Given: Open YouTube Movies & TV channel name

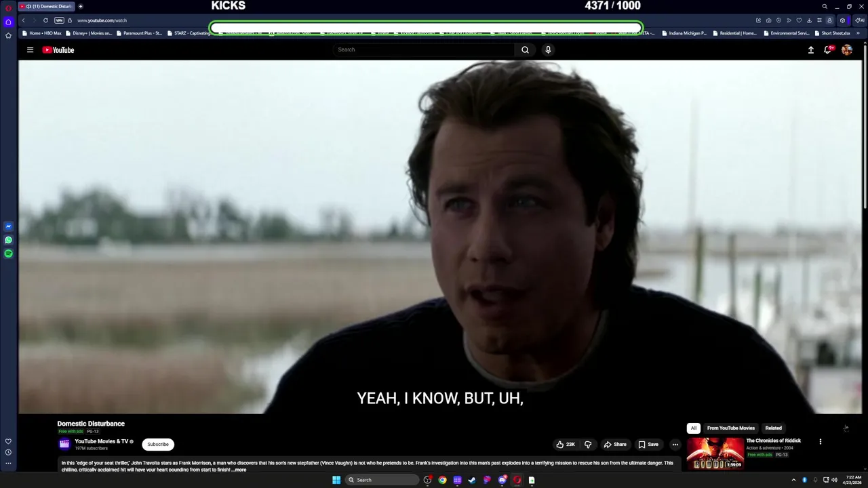Looking at the screenshot, I should [102, 441].
